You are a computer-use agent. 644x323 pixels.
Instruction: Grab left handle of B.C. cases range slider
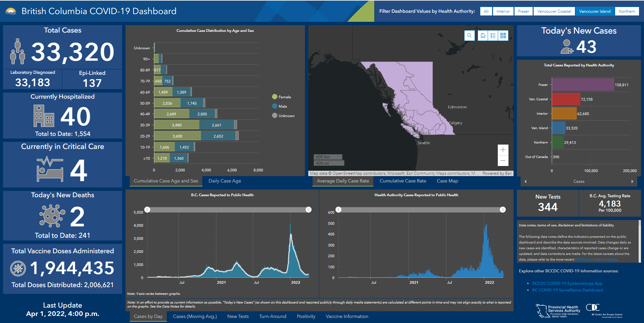[x=147, y=210]
